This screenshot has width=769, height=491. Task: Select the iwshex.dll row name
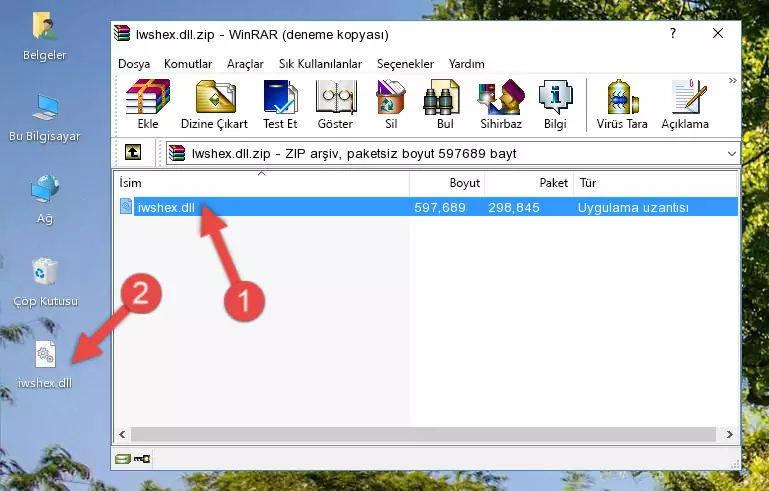tap(166, 207)
